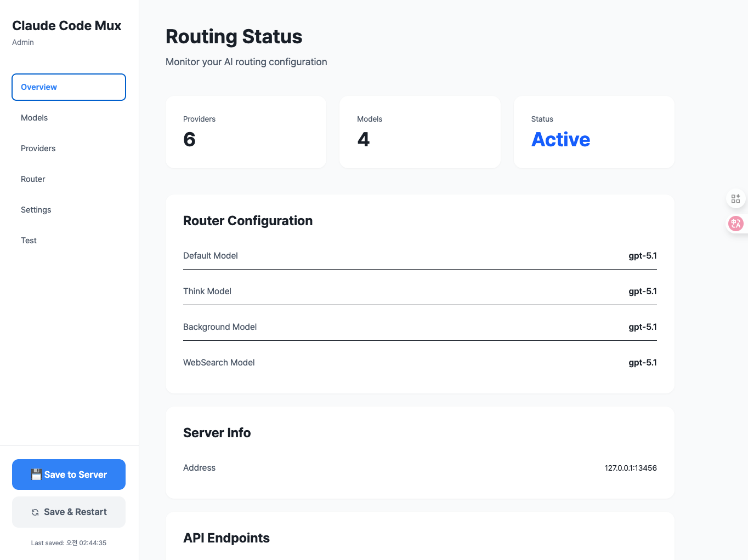Viewport: 748px width, 560px height.
Task: Click the last saved timestamp text
Action: coord(69,542)
